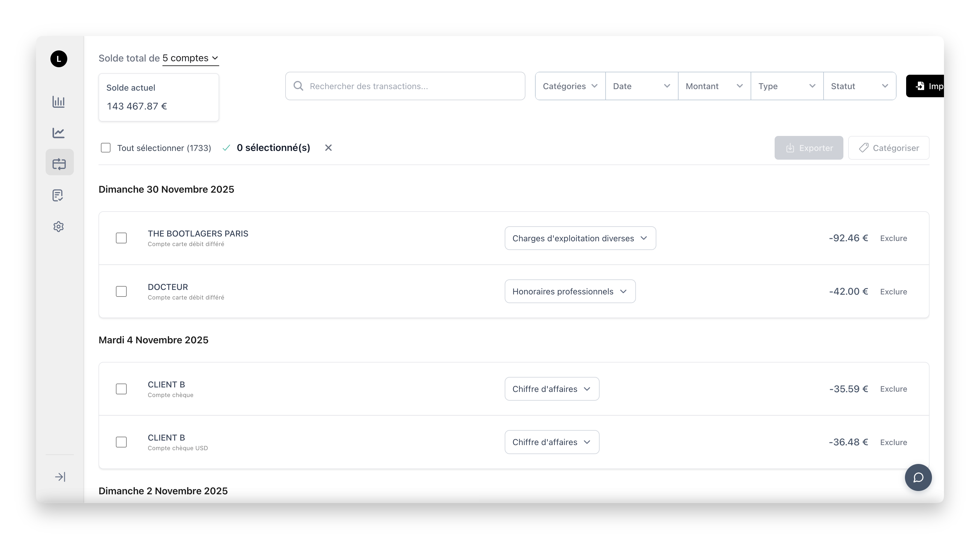Select the THE BOOTLAGERS PARIS transaction checkbox

(x=121, y=238)
